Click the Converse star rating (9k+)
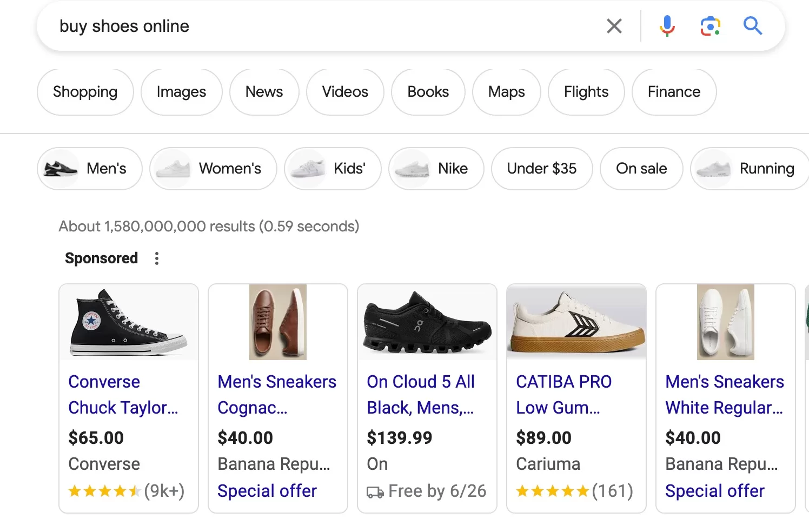 click(x=127, y=491)
